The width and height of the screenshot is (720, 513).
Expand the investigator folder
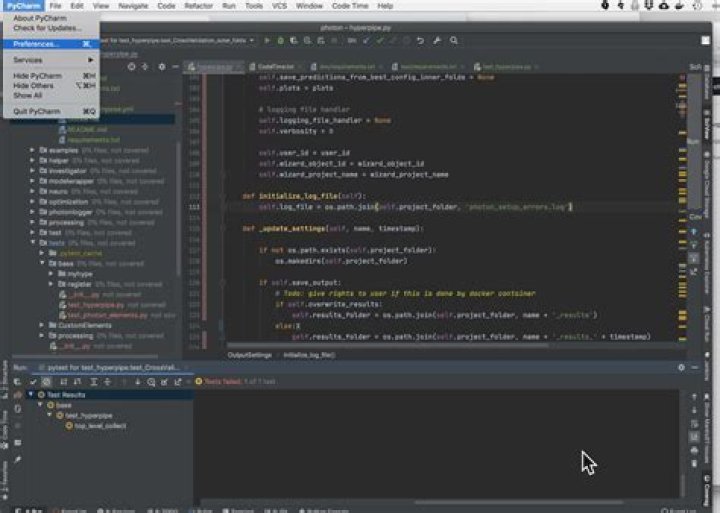click(x=32, y=171)
